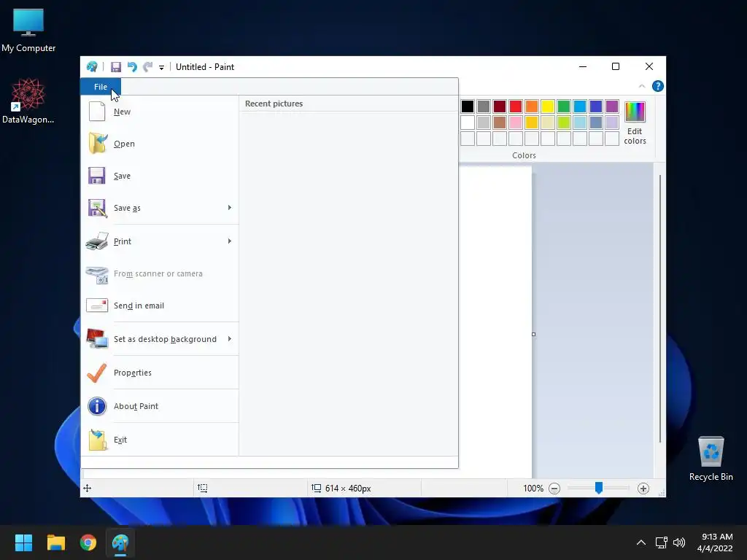Click the Undo arrow in title bar
This screenshot has width=747, height=560.
coord(132,67)
